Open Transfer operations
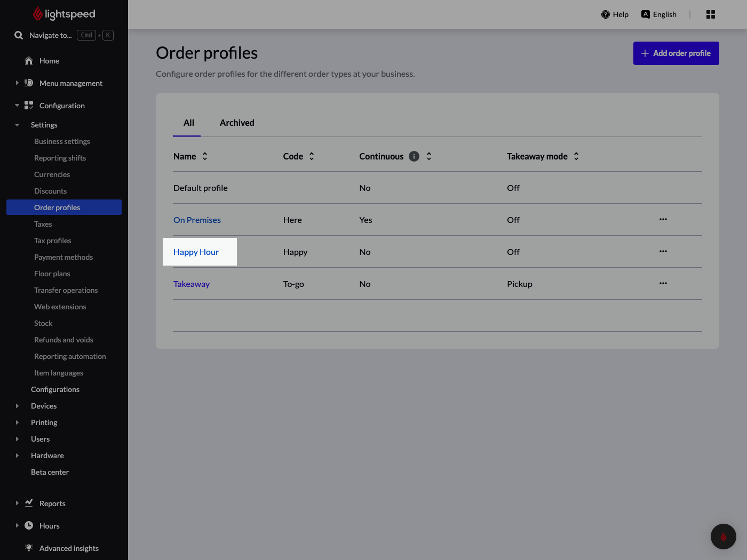 click(66, 290)
